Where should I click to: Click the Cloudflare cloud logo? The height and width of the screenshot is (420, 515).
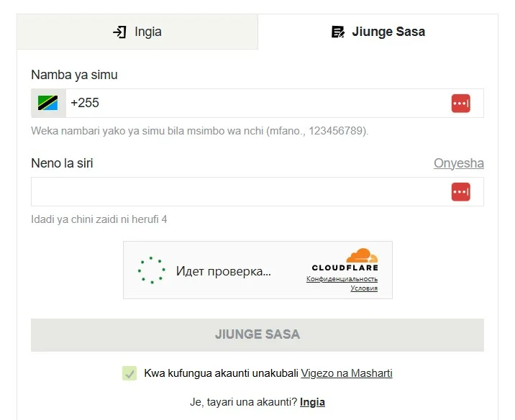[x=345, y=260]
